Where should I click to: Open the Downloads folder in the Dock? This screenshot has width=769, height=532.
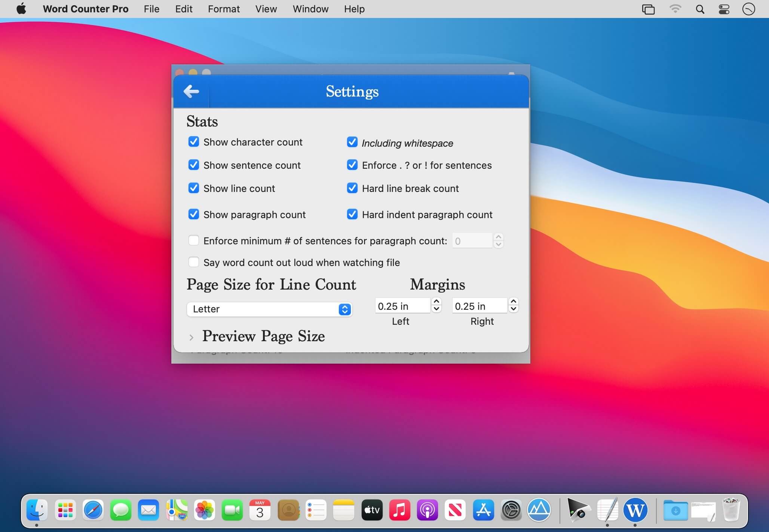point(675,510)
